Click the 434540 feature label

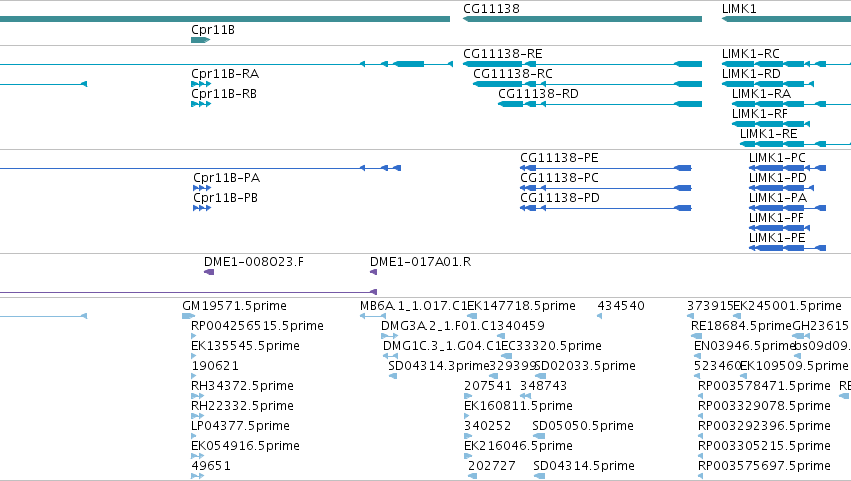point(621,306)
